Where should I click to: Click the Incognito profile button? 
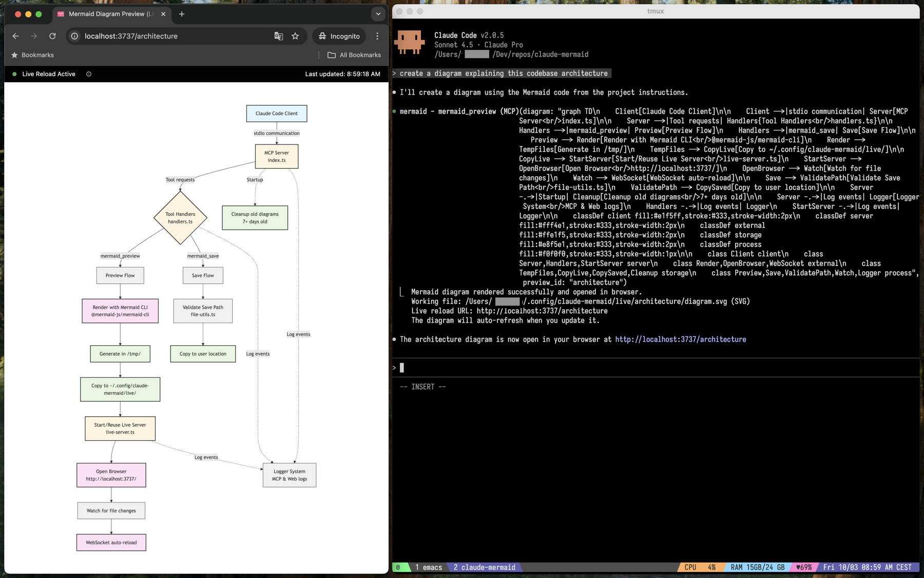tap(339, 36)
